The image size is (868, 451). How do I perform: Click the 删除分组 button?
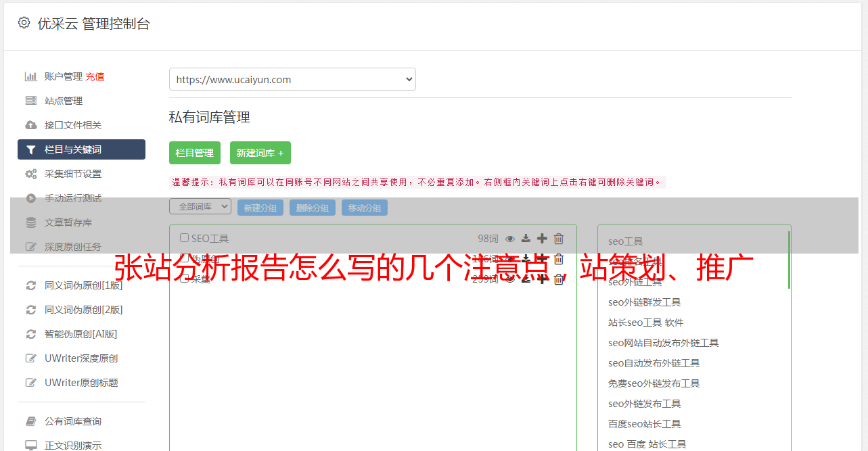313,208
